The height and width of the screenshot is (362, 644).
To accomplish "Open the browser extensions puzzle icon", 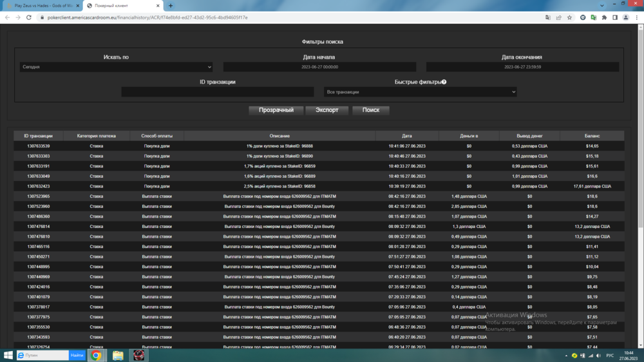I will point(604,17).
